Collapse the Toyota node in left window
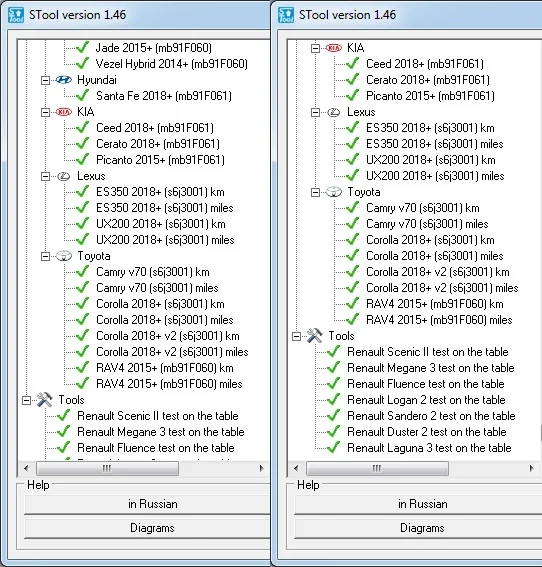Viewport: 542px width, 567px height. (45, 256)
